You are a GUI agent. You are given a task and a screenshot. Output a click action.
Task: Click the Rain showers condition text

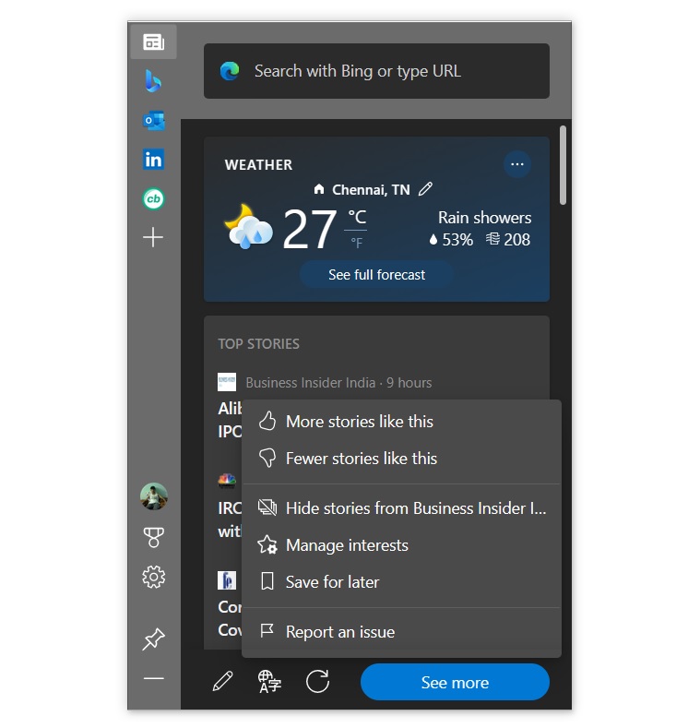[x=484, y=217]
